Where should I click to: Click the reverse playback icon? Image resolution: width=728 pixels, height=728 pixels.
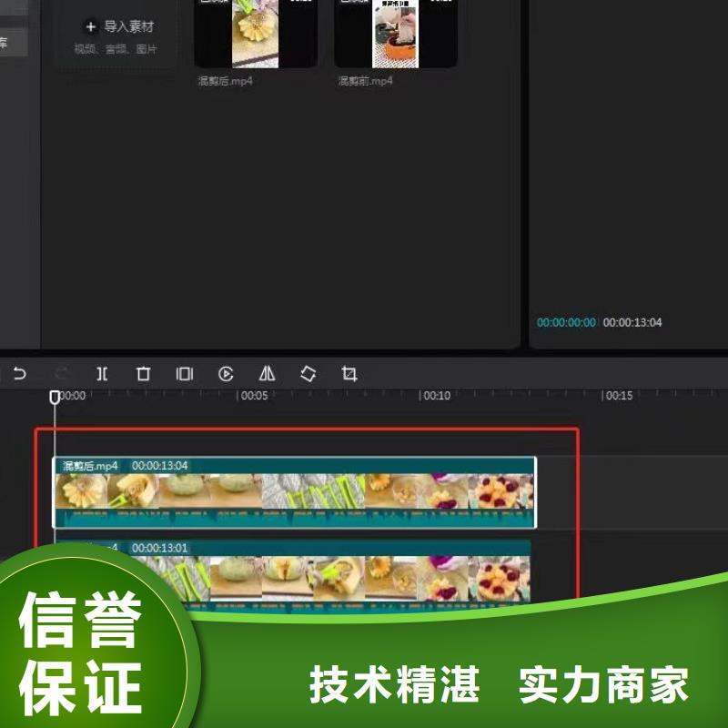(x=226, y=374)
